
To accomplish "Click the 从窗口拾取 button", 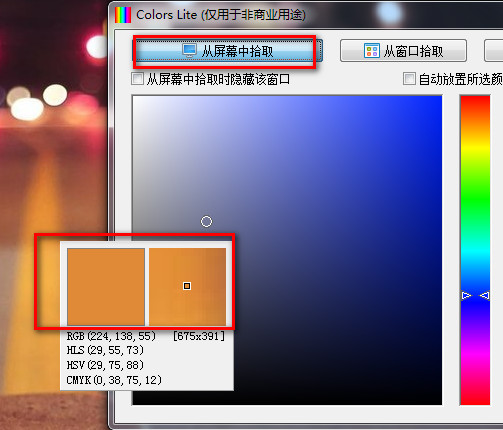I will (403, 51).
